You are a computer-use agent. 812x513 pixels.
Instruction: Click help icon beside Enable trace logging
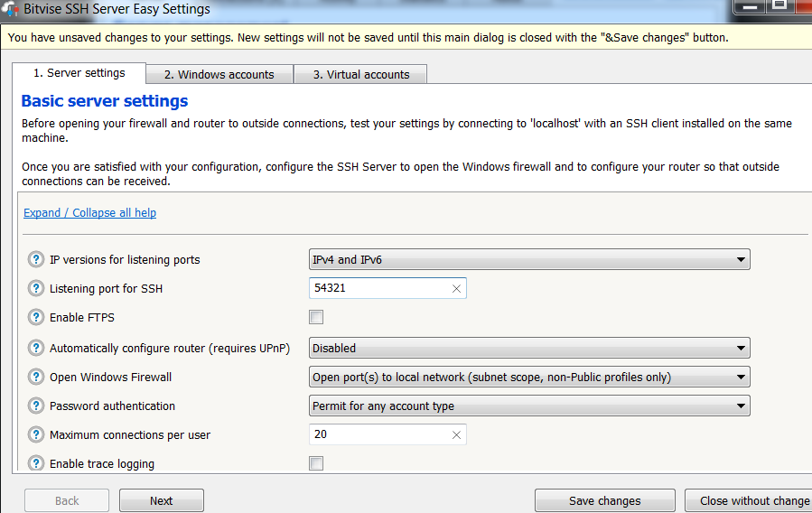36,464
